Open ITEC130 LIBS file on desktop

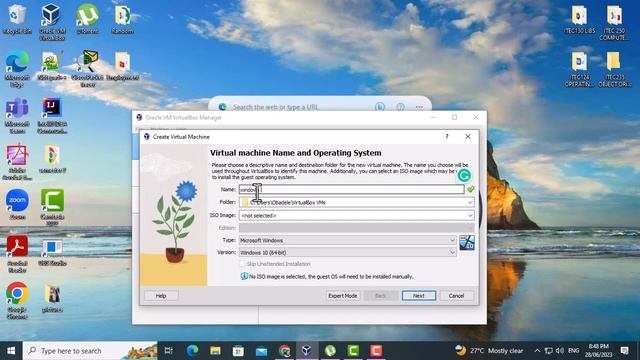579,19
